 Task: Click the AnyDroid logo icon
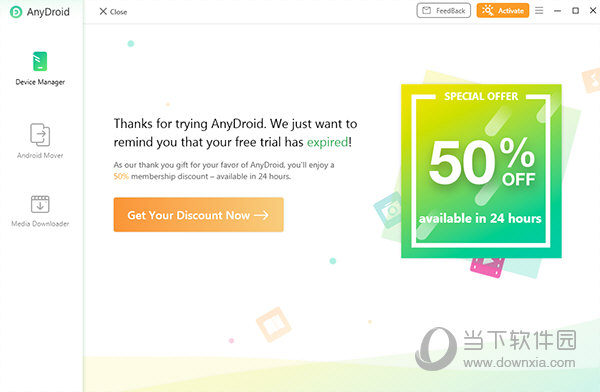pos(16,12)
